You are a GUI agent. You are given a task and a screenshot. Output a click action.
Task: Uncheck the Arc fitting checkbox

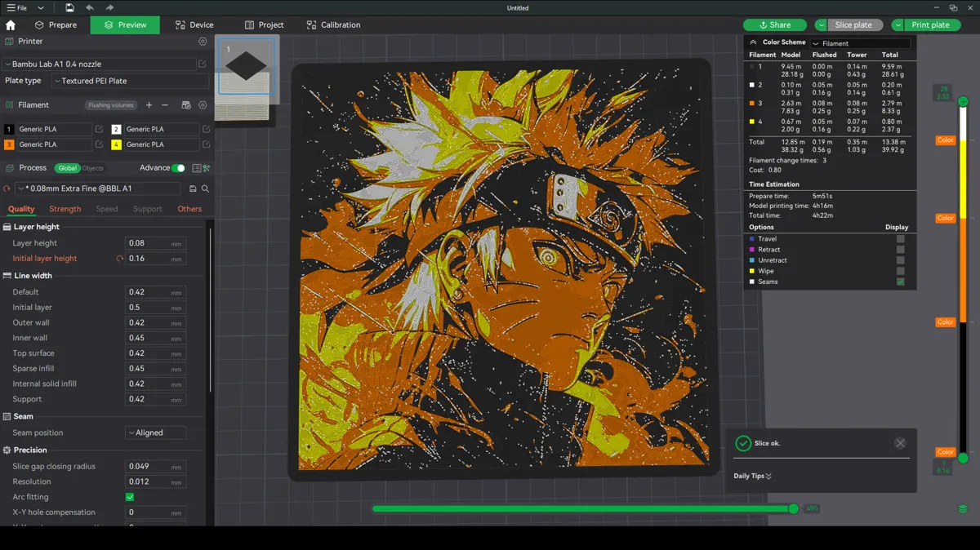pos(130,497)
